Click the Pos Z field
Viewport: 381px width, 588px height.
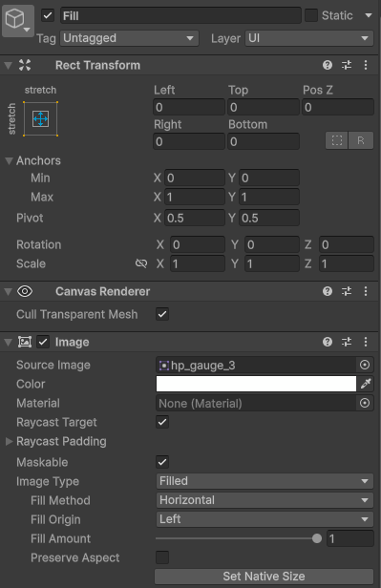pos(338,107)
